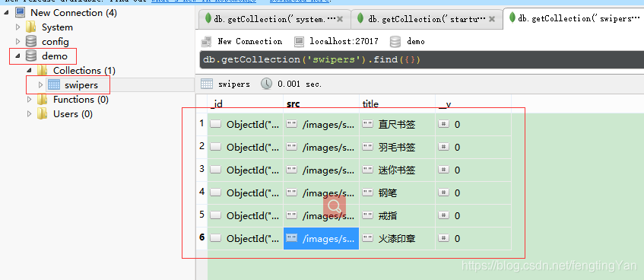Expand the Functions (0) folder

pyautogui.click(x=29, y=100)
